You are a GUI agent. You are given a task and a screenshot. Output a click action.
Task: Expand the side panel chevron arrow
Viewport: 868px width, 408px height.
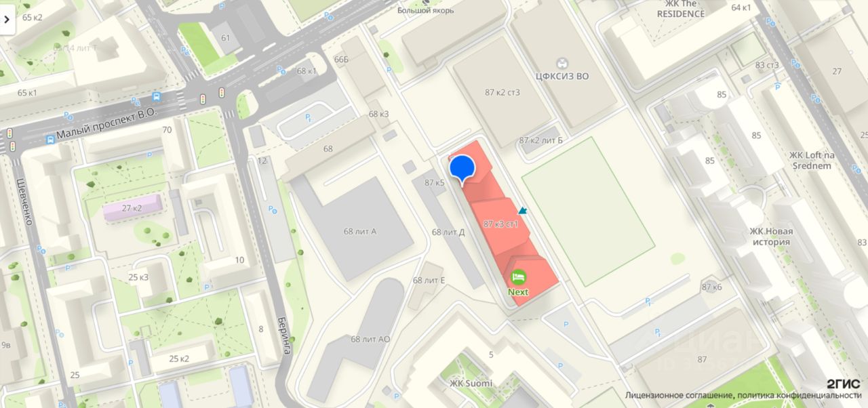(7, 20)
